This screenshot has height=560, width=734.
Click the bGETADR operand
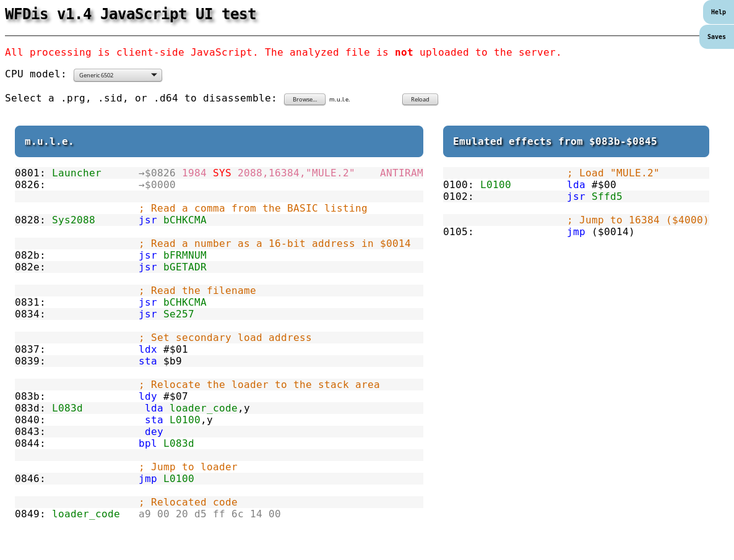(184, 267)
